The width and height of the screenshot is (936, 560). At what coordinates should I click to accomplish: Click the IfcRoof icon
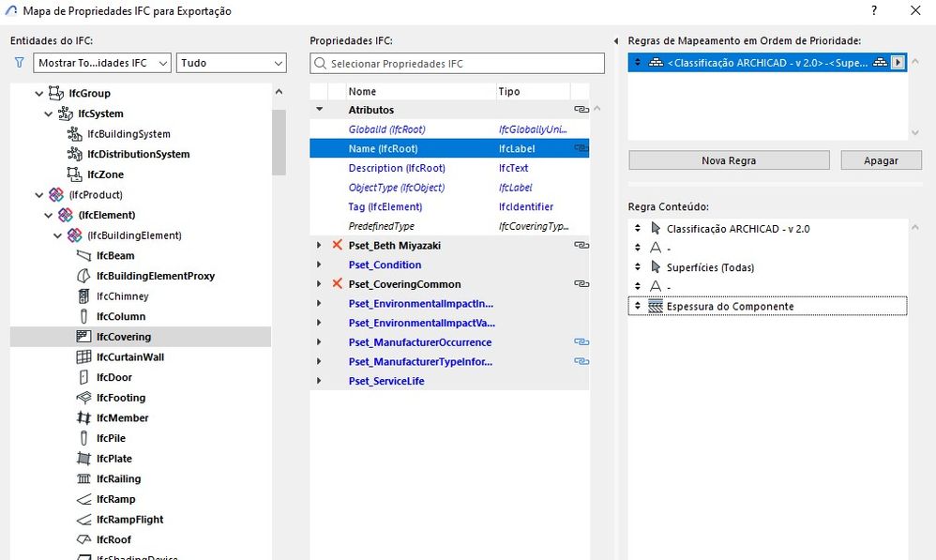pyautogui.click(x=83, y=540)
